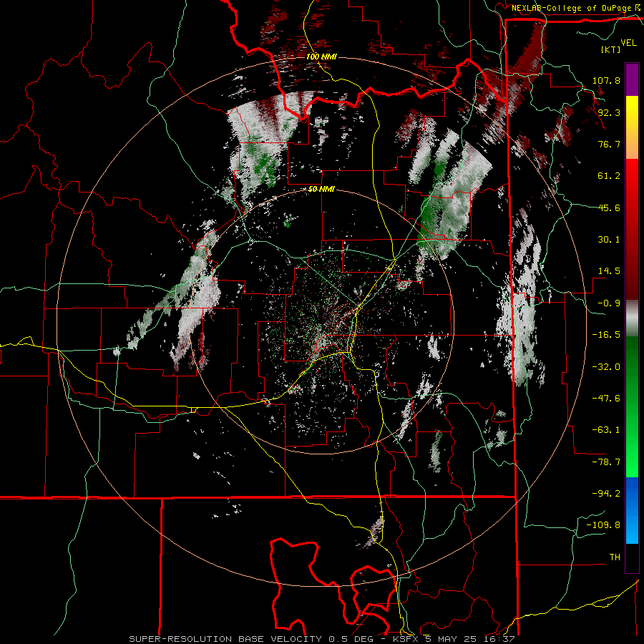Click the 107.8 value on velocity scale
644x644 pixels.
tap(606, 80)
